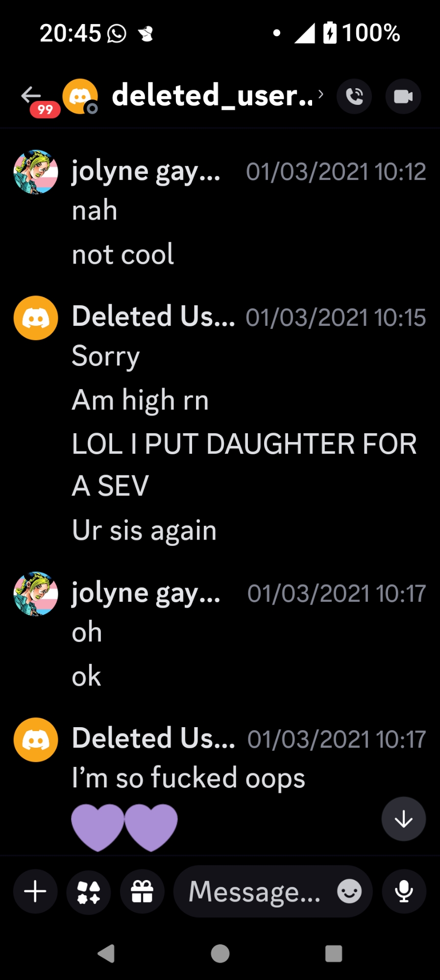
Task: Tap the orange Discord avatar in header
Action: point(80,96)
